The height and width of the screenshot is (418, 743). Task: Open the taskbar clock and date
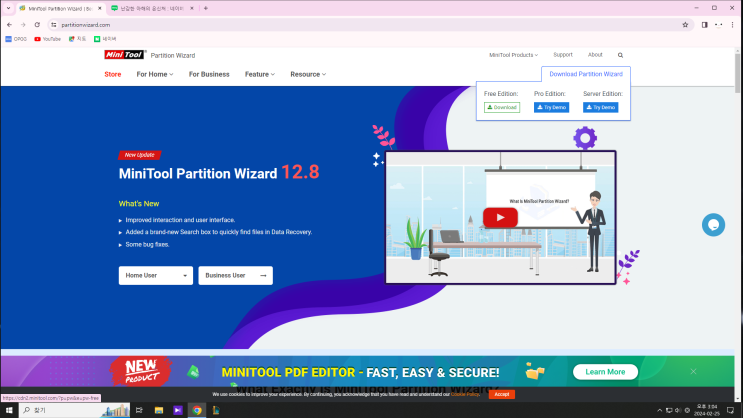point(707,410)
